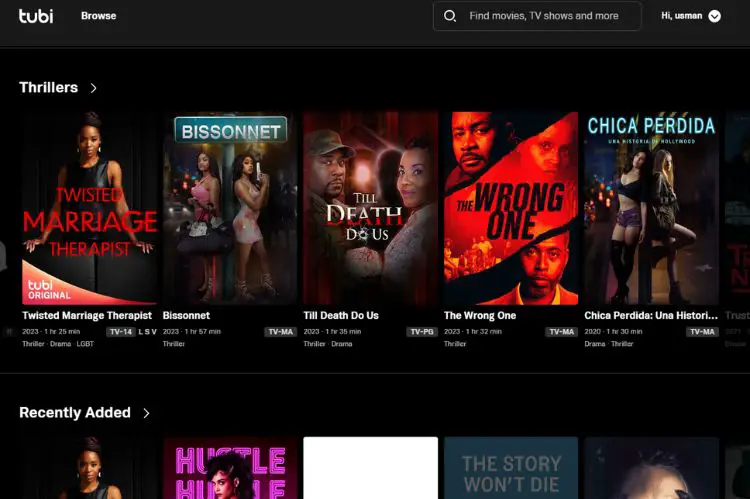Image resolution: width=750 pixels, height=499 pixels.
Task: Open the first Recently Added poster with woman
Action: 89,468
